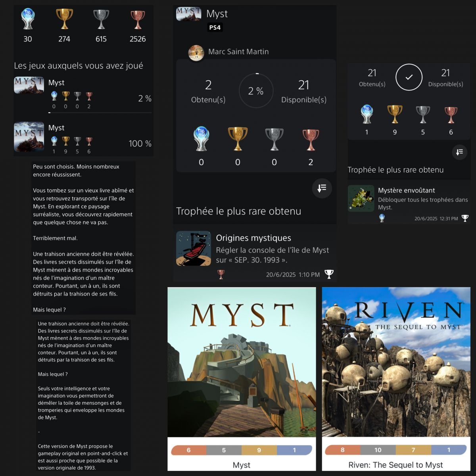
Task: Open the Origines mystiques trophy image
Action: point(194,248)
